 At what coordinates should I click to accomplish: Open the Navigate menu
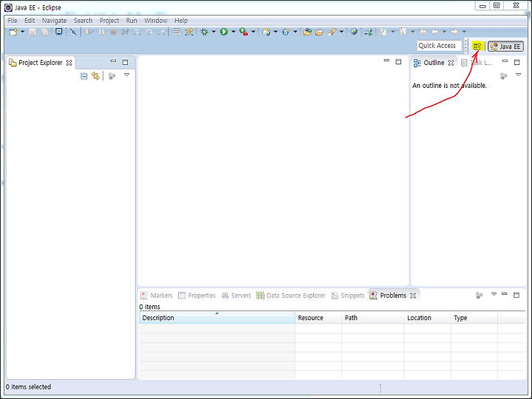pos(54,21)
